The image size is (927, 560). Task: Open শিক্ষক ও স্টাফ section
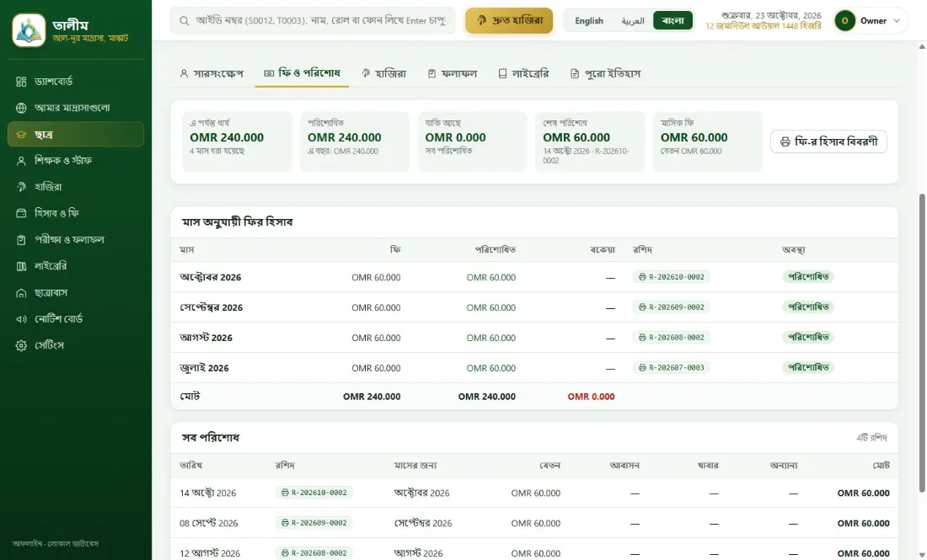tap(76, 160)
